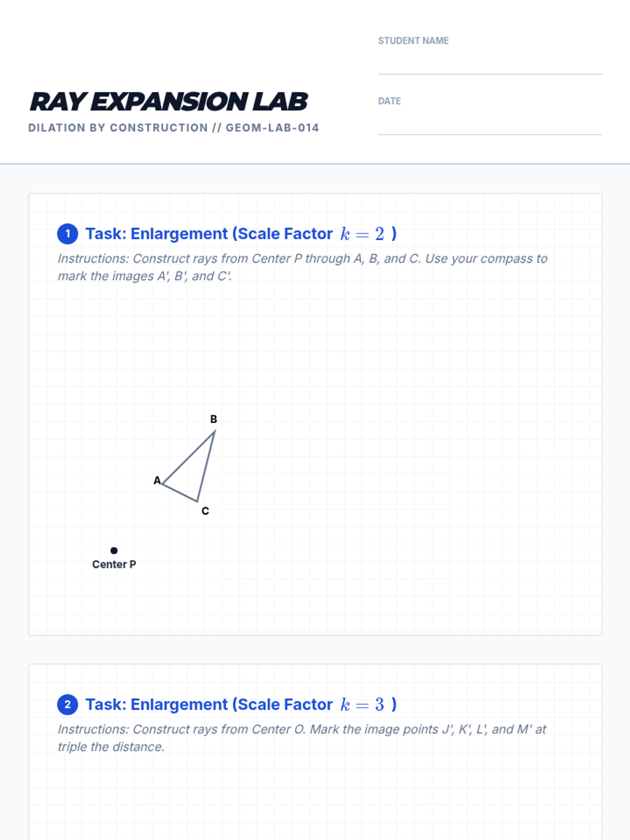Click the second Task Enlargement heading
Viewport: 630px width, 840px height.
[x=209, y=705]
